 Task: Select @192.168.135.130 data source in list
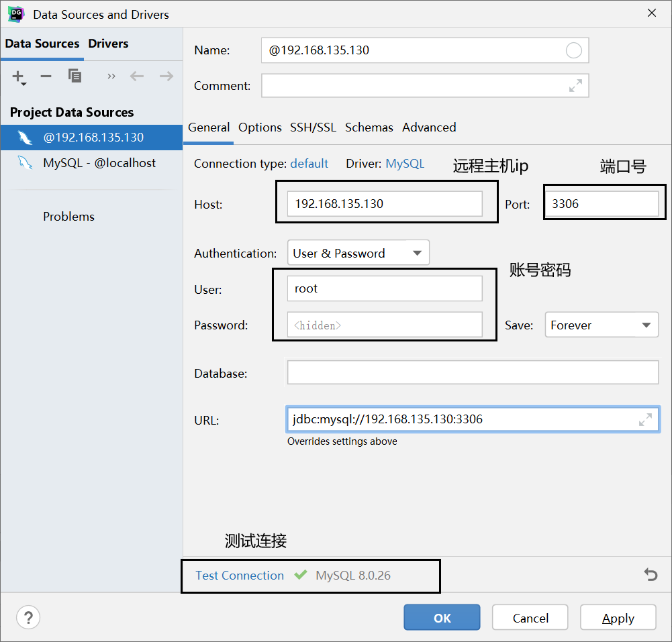91,138
